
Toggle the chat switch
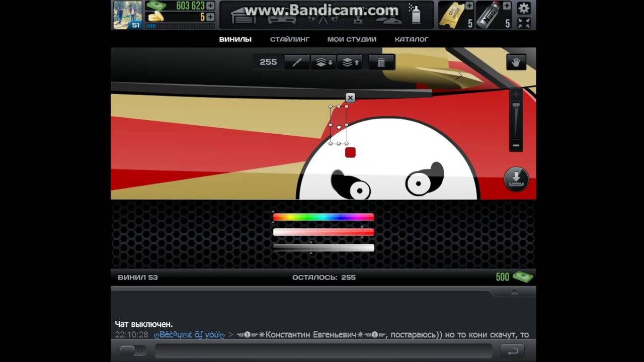click(x=133, y=350)
